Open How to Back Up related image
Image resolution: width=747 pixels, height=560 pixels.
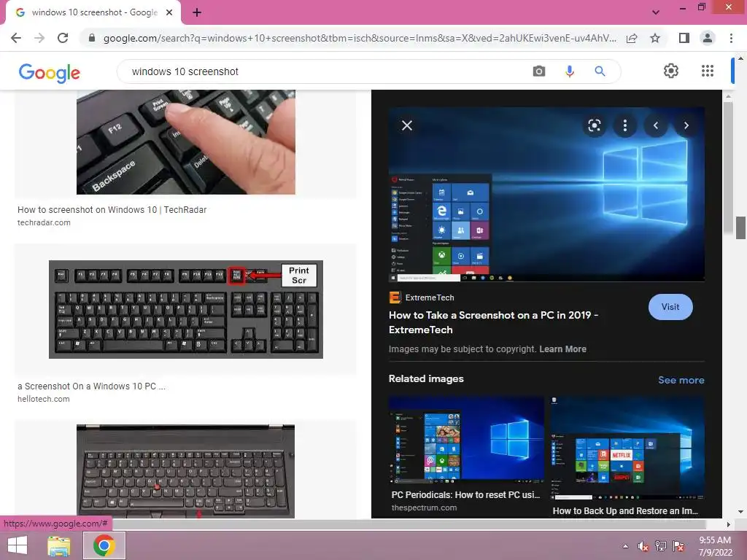click(x=627, y=448)
